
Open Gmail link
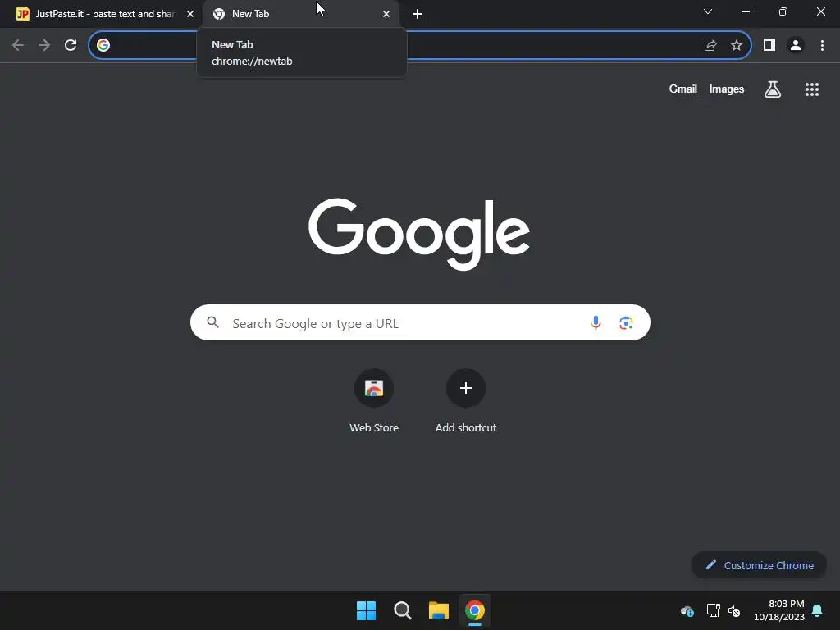point(683,89)
